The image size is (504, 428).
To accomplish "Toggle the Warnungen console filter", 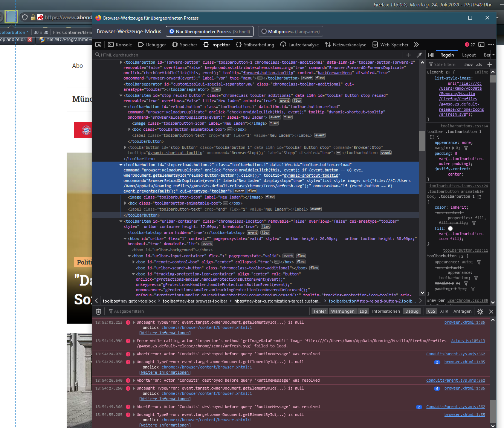I will point(342,311).
